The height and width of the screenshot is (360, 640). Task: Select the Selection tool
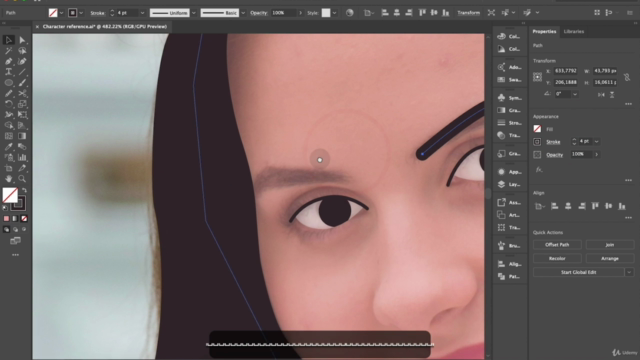pos(9,40)
